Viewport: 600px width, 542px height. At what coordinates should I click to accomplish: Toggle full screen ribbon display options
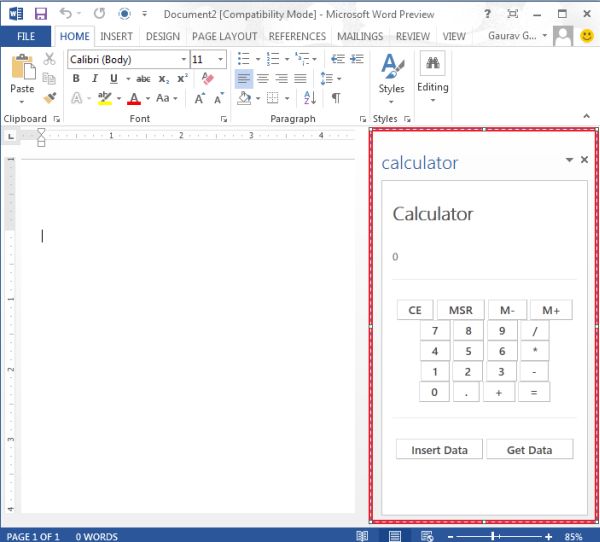512,14
